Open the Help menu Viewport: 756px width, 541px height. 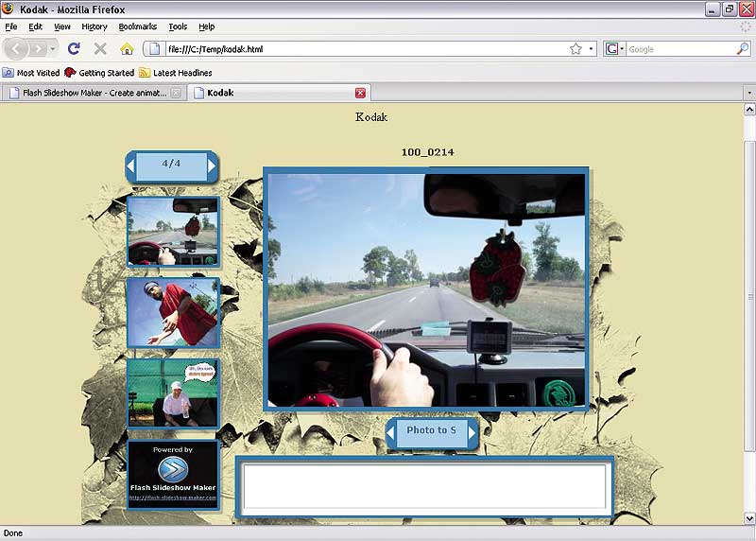[206, 26]
